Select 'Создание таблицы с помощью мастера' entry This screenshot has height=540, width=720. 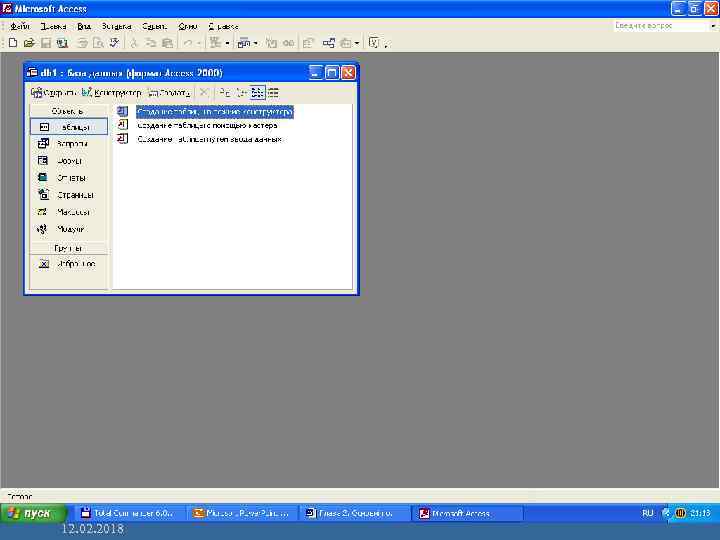[x=207, y=125]
